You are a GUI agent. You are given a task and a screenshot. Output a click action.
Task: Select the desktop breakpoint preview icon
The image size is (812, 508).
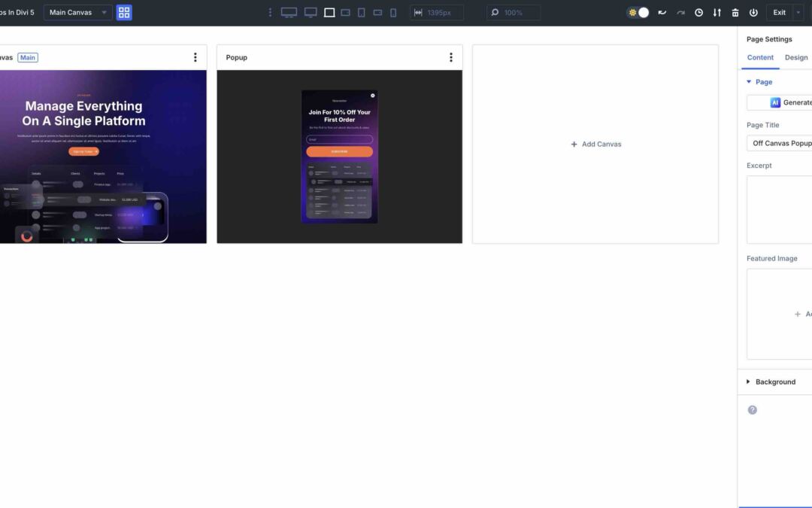289,12
